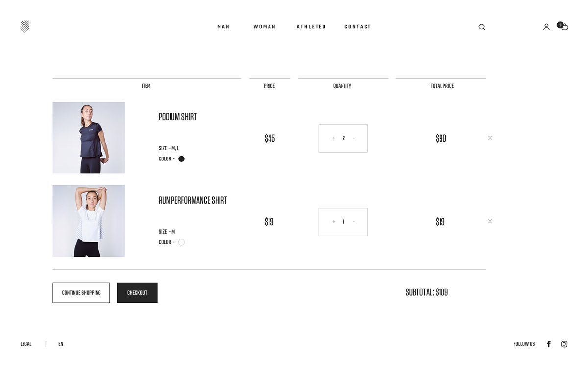Switch language using EN link

pyautogui.click(x=61, y=344)
